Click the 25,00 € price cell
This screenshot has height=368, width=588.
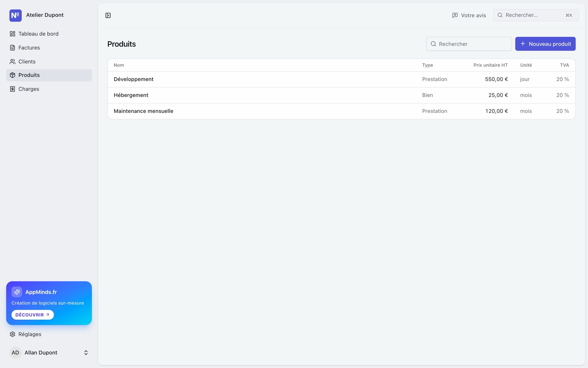click(x=498, y=95)
